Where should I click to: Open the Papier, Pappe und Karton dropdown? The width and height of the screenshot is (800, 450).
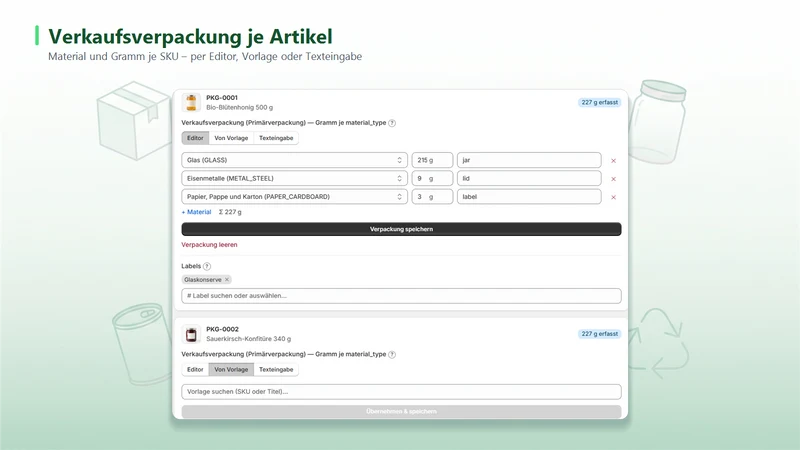click(x=294, y=197)
